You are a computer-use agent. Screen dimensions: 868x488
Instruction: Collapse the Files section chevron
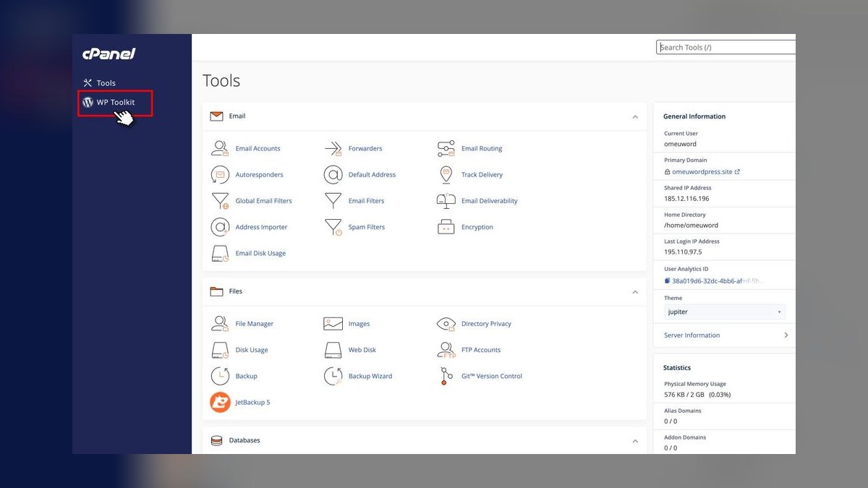635,292
